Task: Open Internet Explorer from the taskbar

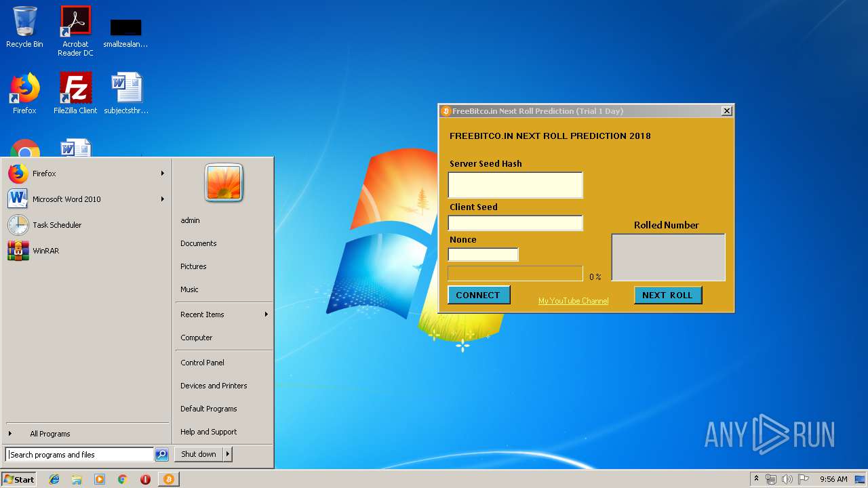Action: tap(54, 479)
